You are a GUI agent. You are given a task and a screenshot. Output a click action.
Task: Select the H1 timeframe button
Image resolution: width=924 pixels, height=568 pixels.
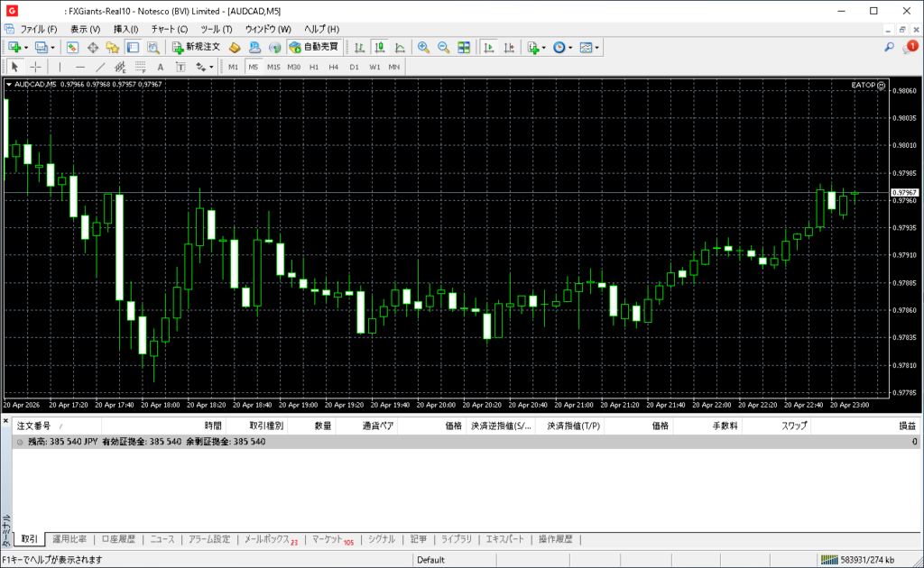314,67
